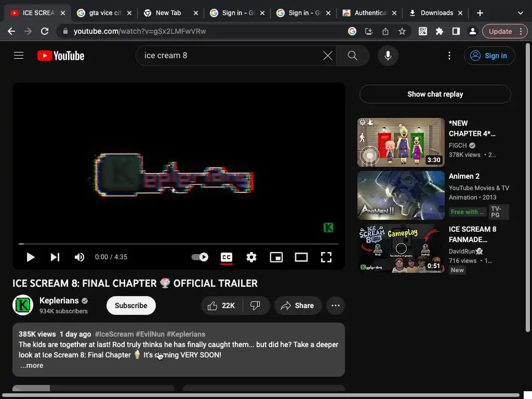This screenshot has width=532, height=399.
Task: Open NEW CHAPTER 4 video thumbnail
Action: click(401, 142)
